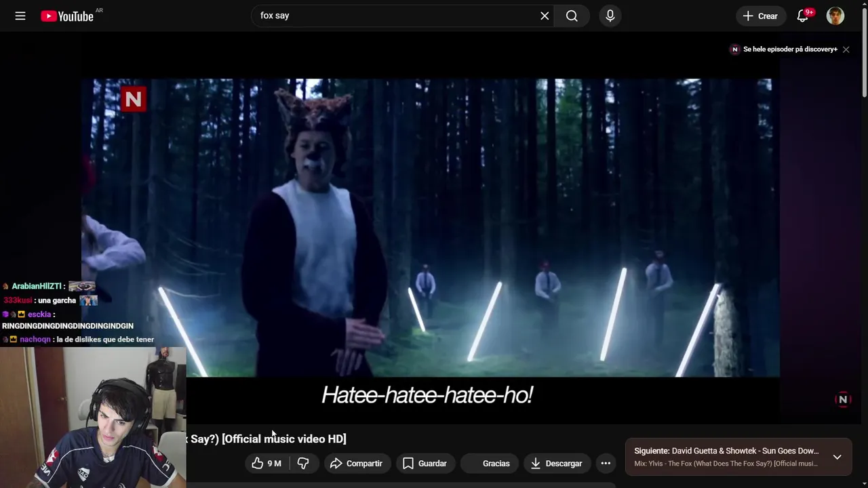
Task: Click chat username nachoqn
Action: (35, 340)
